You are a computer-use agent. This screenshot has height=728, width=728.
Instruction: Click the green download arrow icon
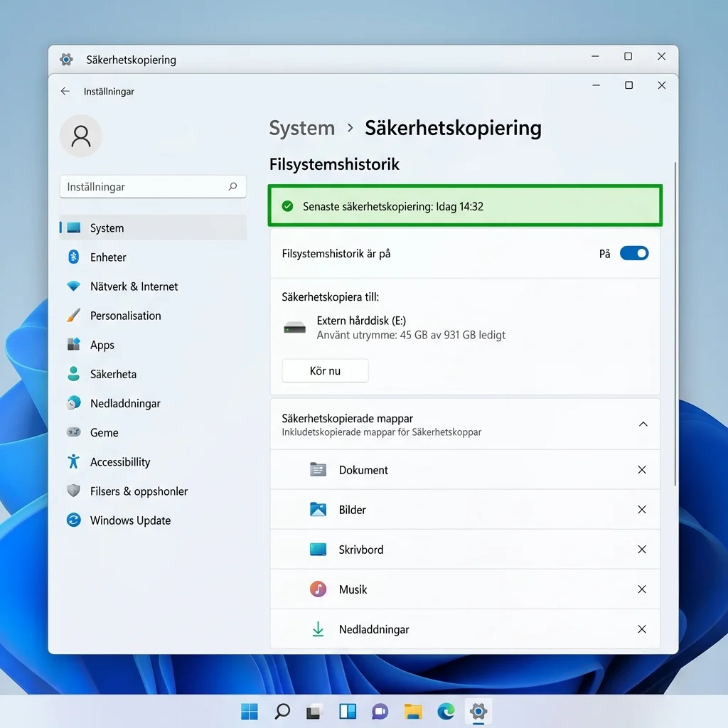(318, 629)
